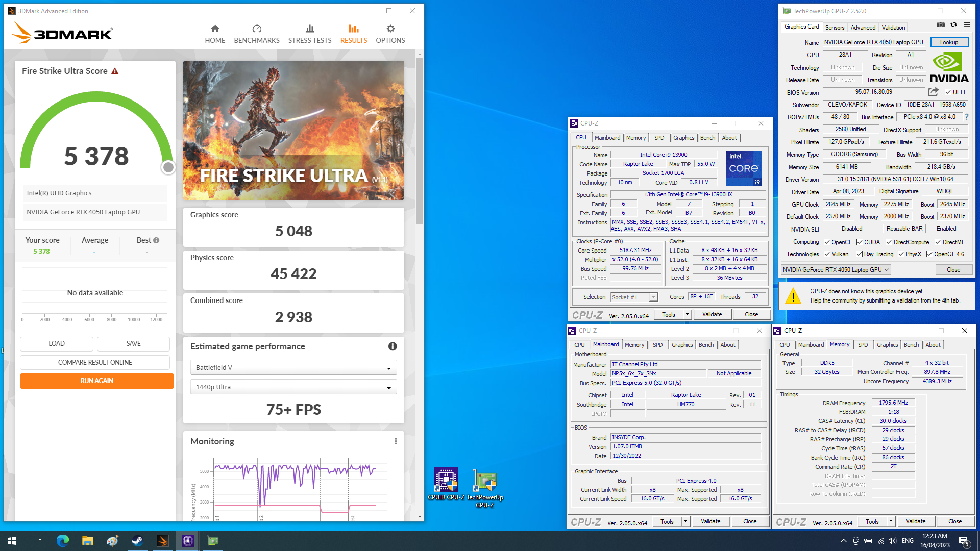Click the SAVE result button

tap(134, 344)
